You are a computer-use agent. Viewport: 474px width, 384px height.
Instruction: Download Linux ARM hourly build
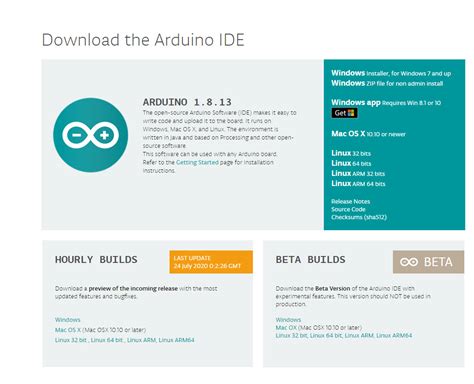tap(141, 340)
